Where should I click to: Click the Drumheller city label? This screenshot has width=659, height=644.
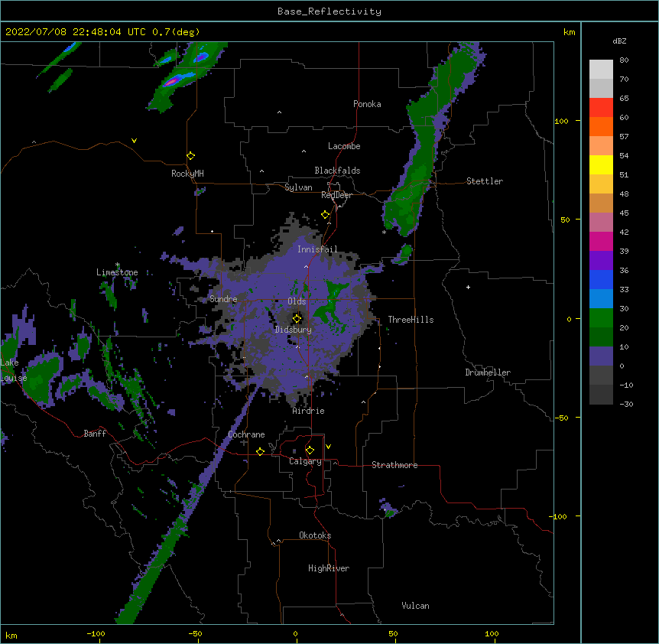488,372
